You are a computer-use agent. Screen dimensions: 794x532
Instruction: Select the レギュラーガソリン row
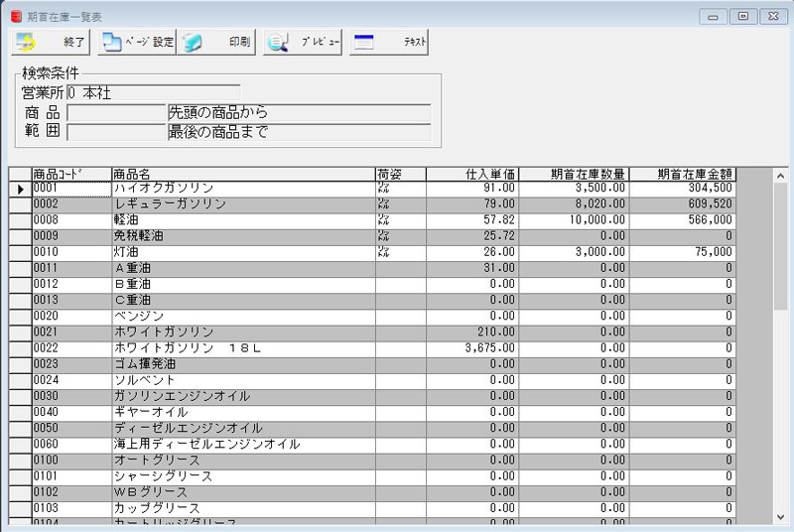[x=242, y=204]
